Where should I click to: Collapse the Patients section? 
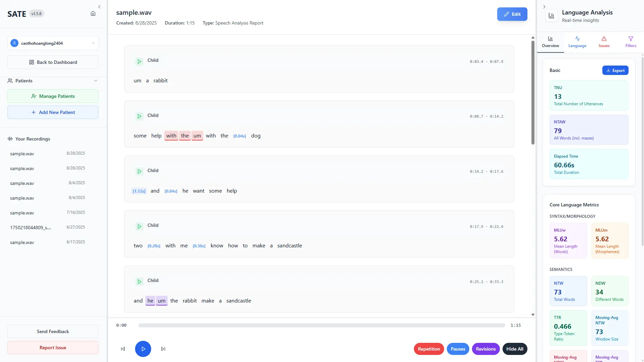tap(96, 81)
